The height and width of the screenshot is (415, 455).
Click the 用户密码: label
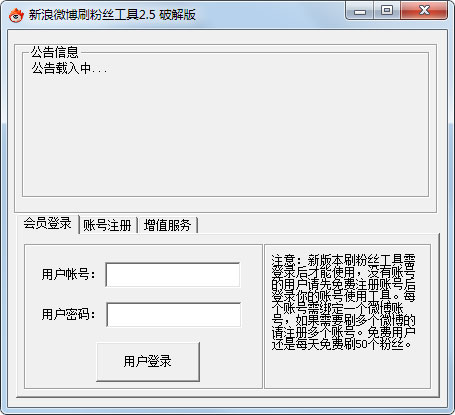click(x=68, y=314)
